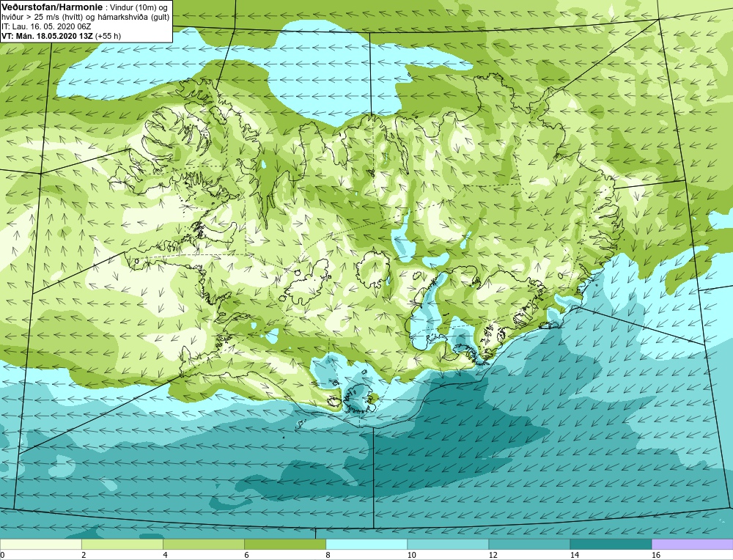This screenshot has width=733, height=560.
Task: Click the purple legend swatch above 16 m/s
Action: click(x=693, y=544)
